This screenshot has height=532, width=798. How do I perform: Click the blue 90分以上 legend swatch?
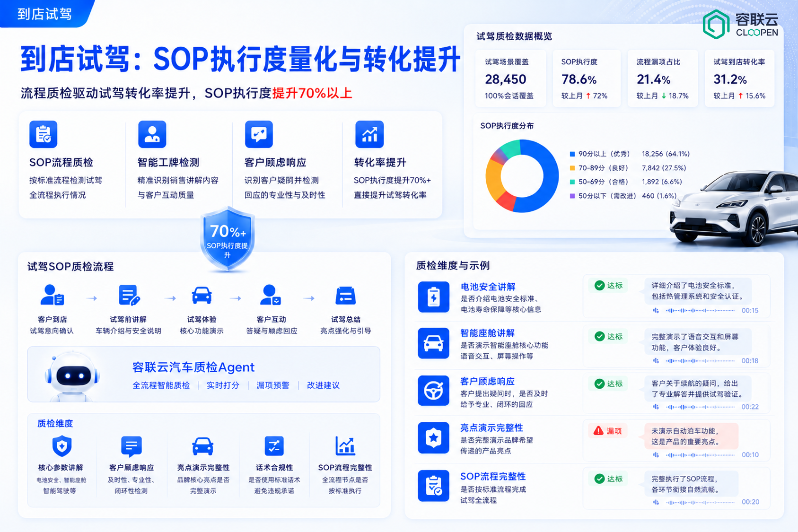pos(572,154)
